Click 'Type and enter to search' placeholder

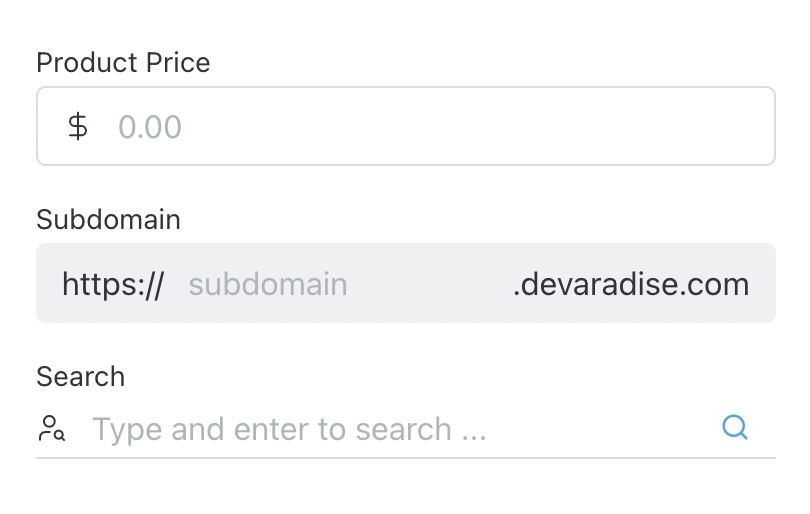[289, 429]
